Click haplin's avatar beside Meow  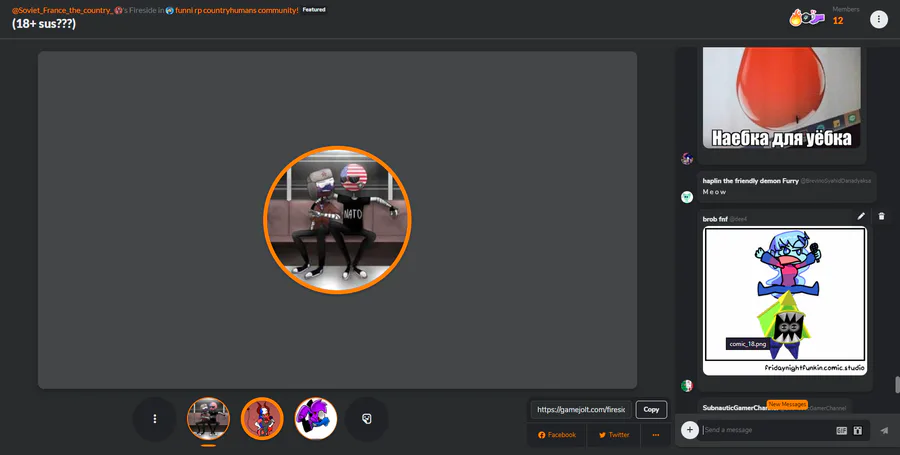(x=687, y=197)
